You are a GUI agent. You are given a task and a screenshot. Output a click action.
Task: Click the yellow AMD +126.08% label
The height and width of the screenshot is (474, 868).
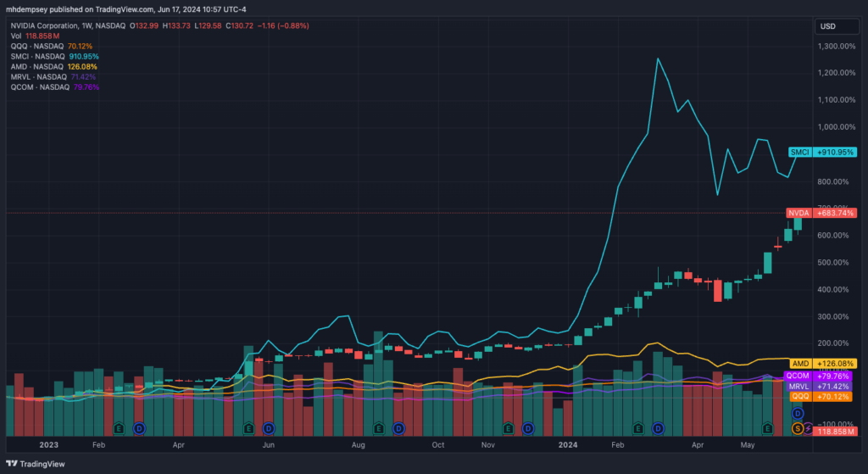click(823, 364)
